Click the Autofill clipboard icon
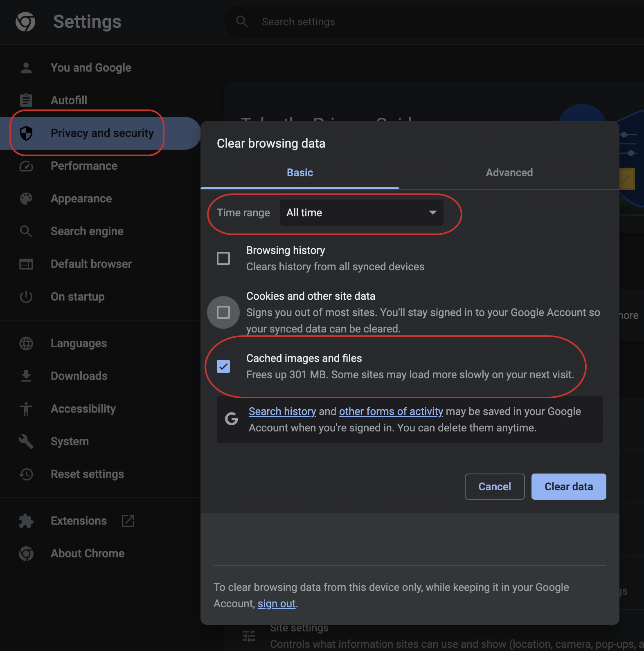 coord(26,100)
